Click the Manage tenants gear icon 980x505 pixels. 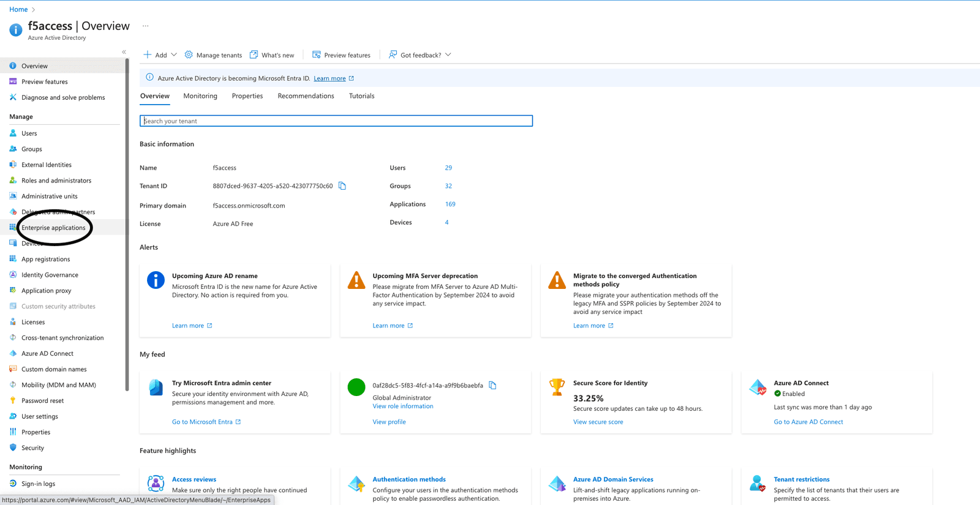coord(189,55)
